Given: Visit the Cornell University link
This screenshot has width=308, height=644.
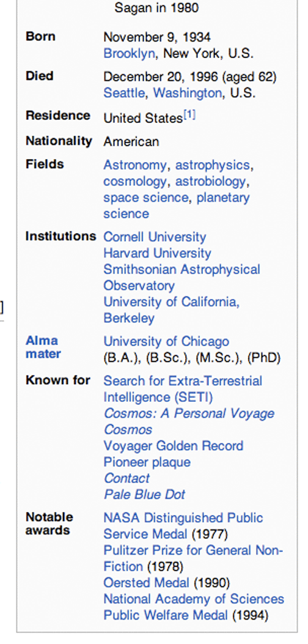Looking at the screenshot, I should tap(155, 237).
